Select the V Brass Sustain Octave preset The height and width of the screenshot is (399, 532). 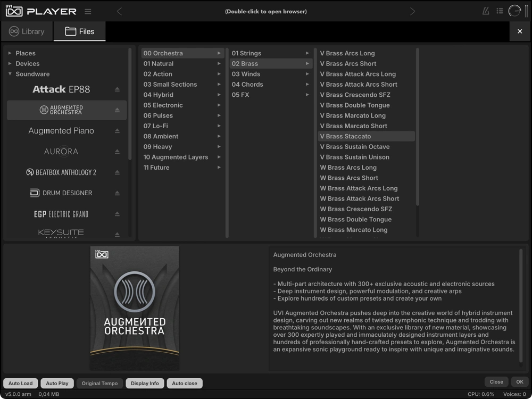point(366,147)
